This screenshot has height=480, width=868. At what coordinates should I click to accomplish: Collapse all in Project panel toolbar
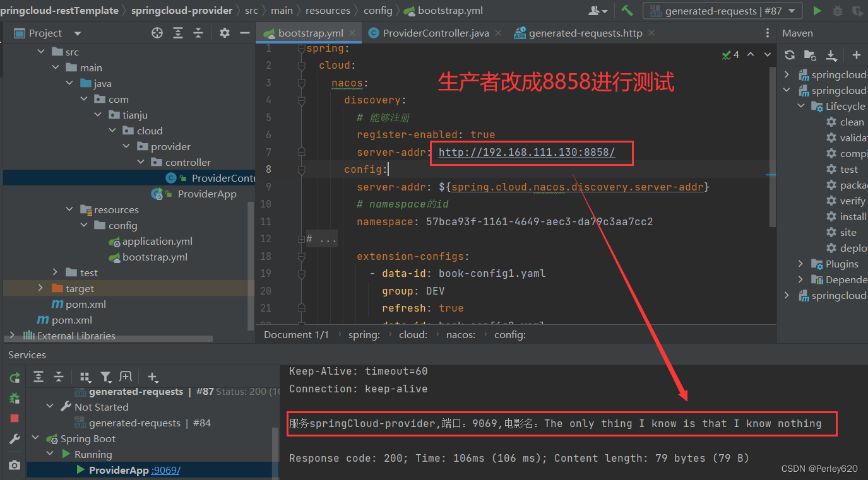198,33
